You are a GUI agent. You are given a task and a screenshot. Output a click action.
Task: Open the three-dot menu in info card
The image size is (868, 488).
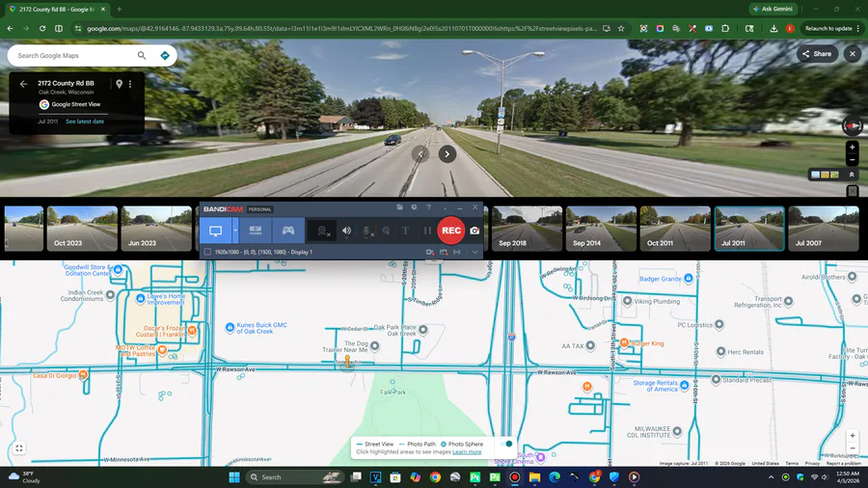pyautogui.click(x=130, y=84)
